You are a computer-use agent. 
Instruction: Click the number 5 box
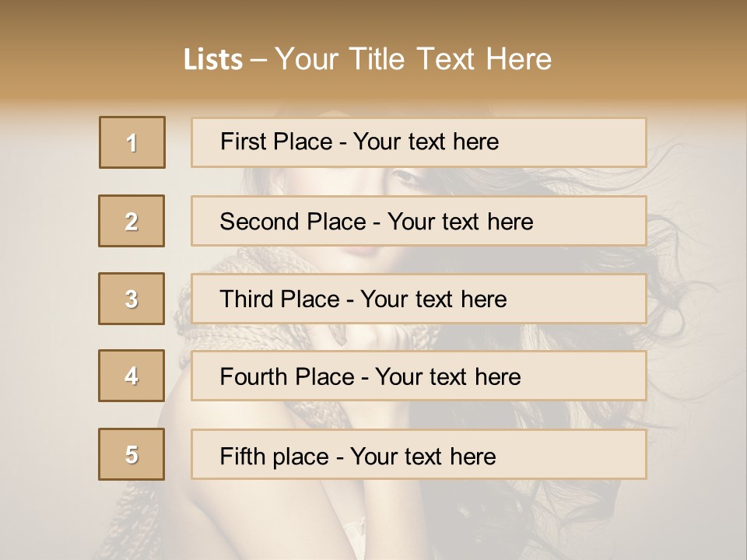pos(132,454)
